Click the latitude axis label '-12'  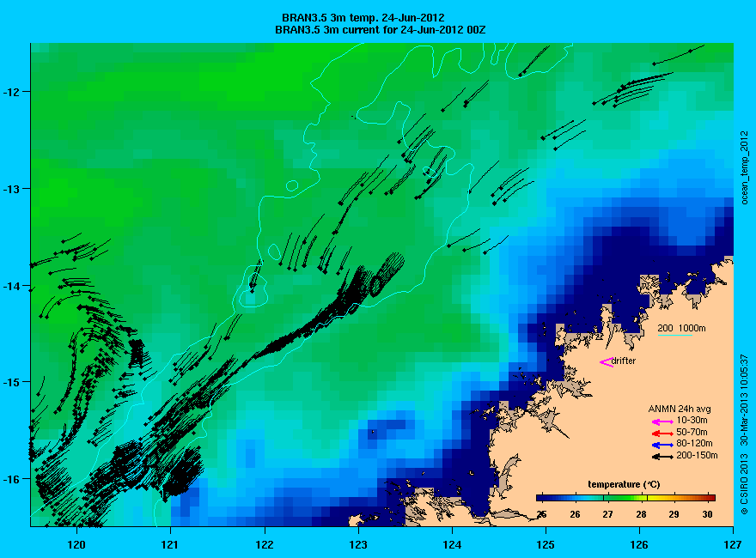tap(9, 92)
